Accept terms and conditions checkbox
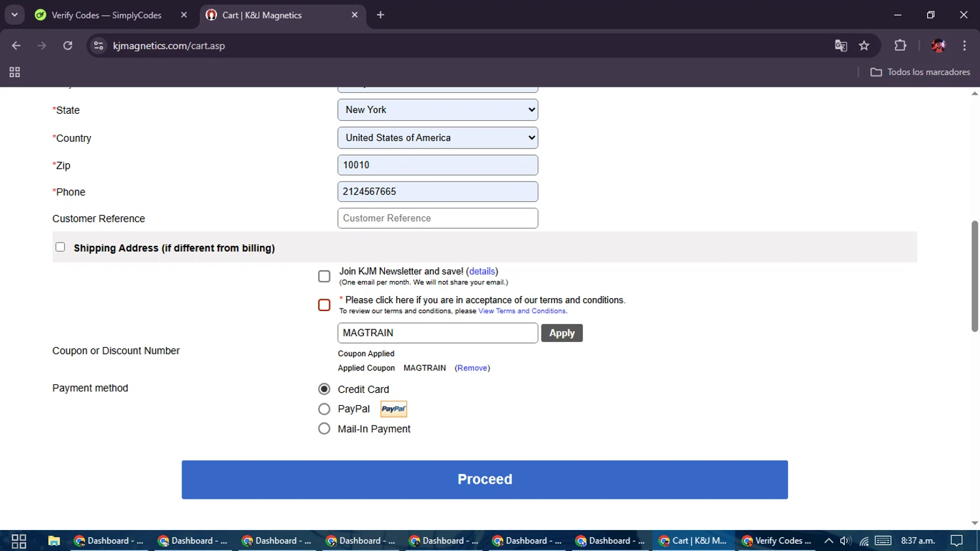 click(324, 305)
